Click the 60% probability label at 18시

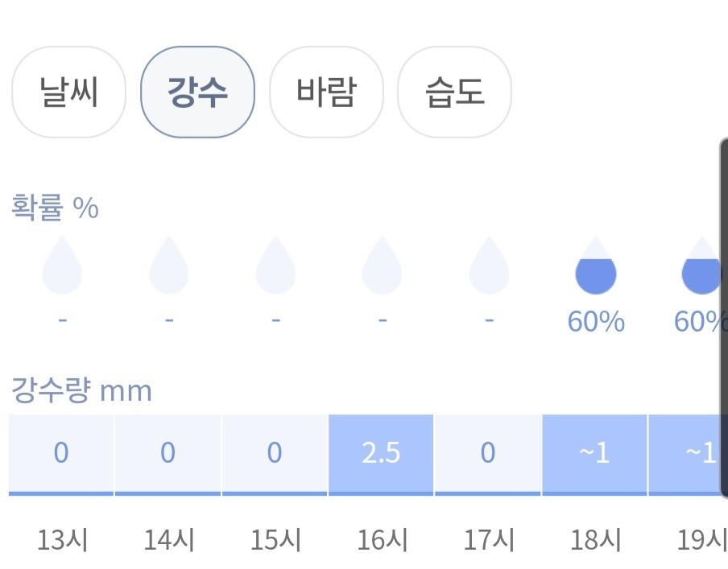[596, 322]
